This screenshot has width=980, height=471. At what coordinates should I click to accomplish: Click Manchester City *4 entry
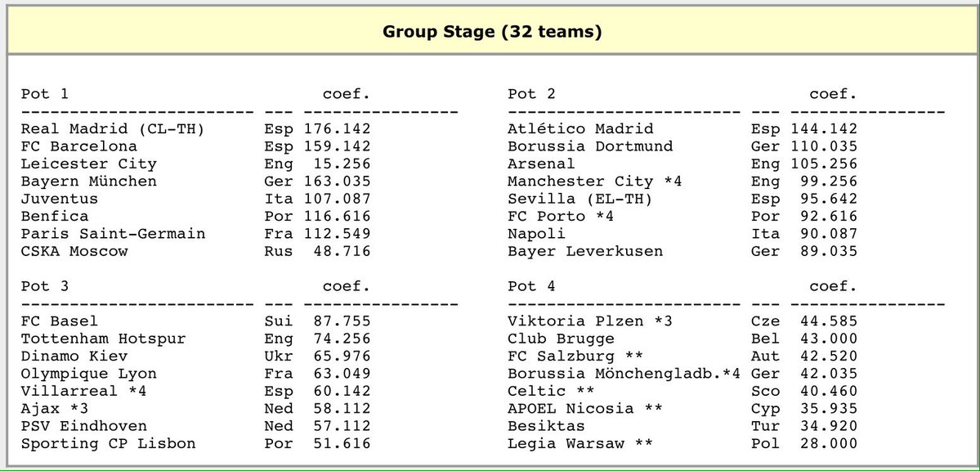tap(595, 182)
